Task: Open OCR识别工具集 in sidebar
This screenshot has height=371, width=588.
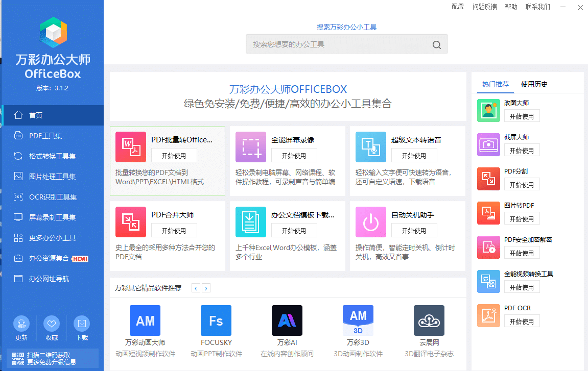Action: 53,197
